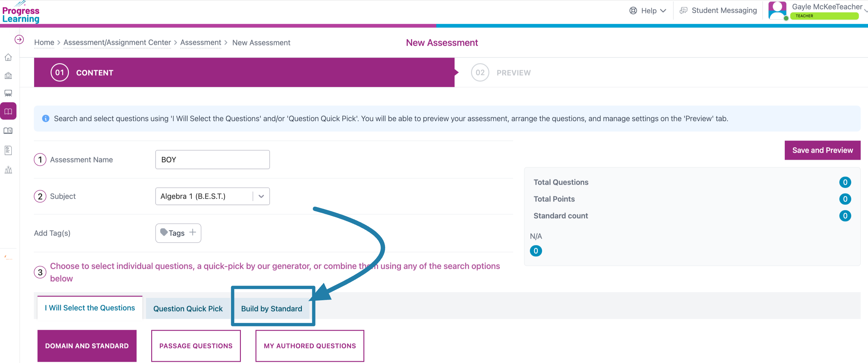Click the Progress Learning logo

[x=21, y=13]
